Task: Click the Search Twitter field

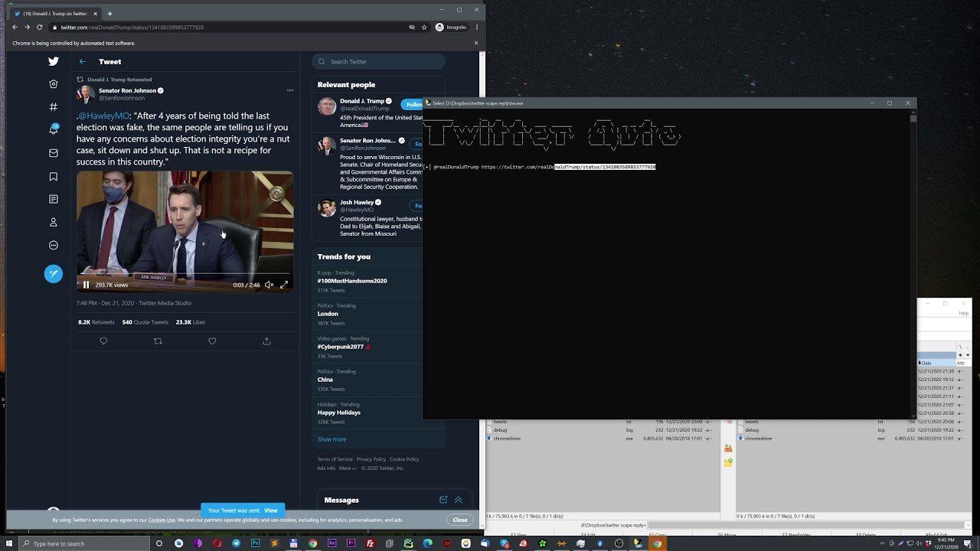Action: click(x=378, y=61)
